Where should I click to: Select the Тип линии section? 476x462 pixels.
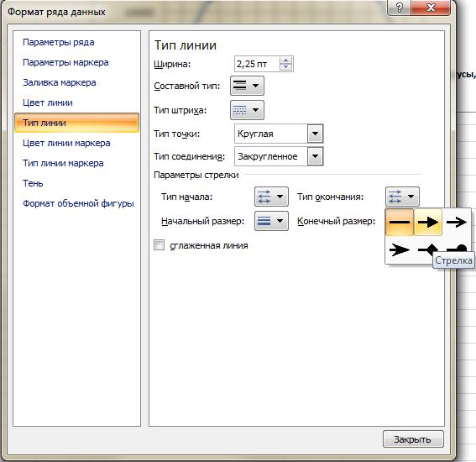pos(76,123)
